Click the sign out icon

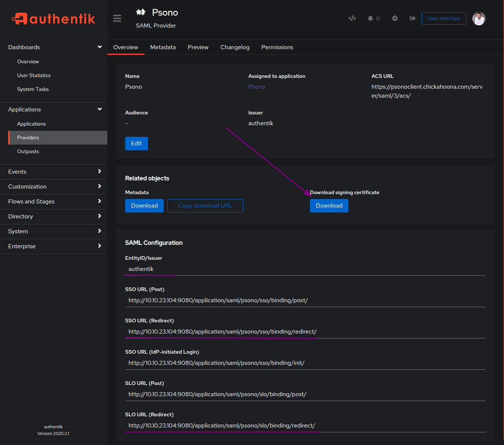click(x=412, y=18)
